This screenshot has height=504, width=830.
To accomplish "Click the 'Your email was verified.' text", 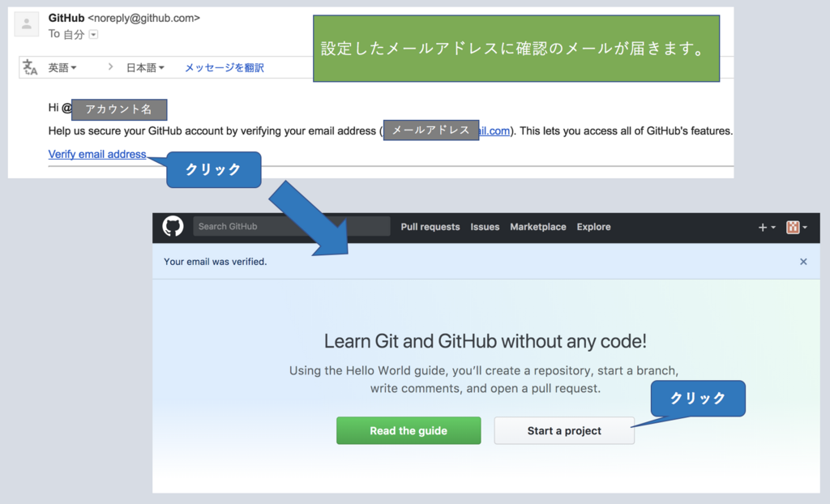I will (x=216, y=262).
